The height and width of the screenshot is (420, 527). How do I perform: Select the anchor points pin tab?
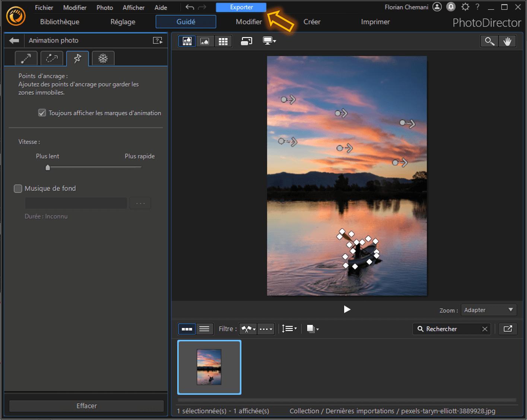click(x=77, y=59)
